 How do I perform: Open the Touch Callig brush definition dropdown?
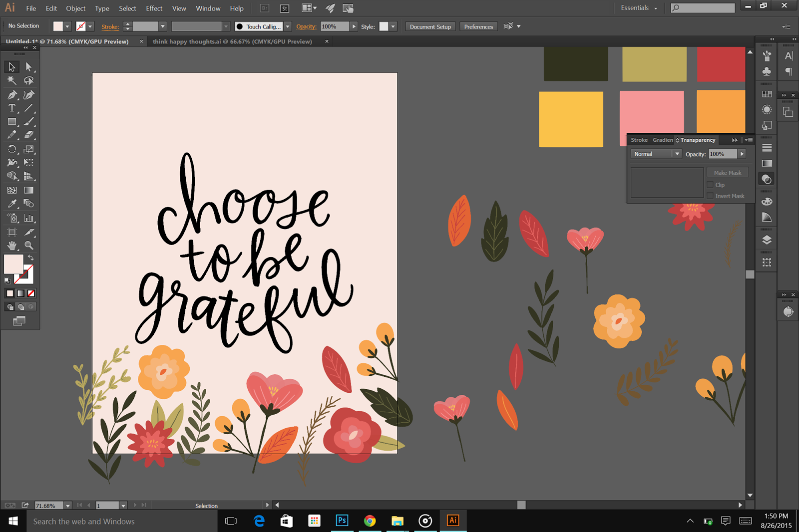pos(288,26)
